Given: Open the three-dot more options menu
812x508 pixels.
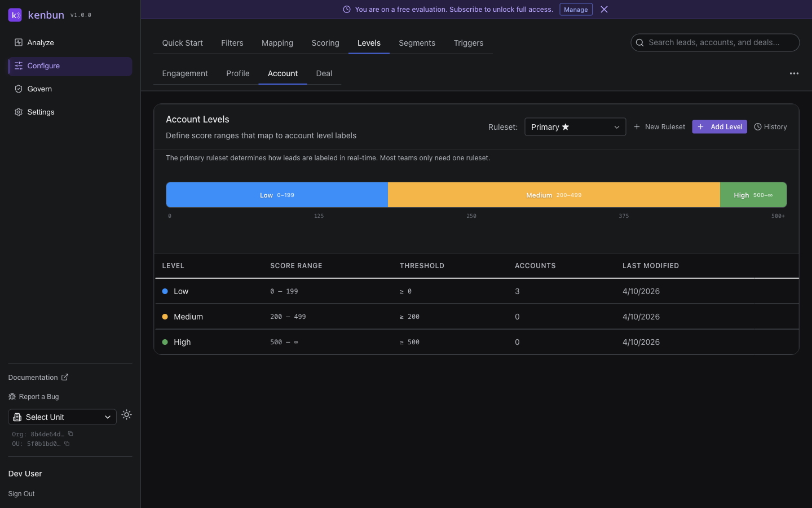Looking at the screenshot, I should [794, 73].
